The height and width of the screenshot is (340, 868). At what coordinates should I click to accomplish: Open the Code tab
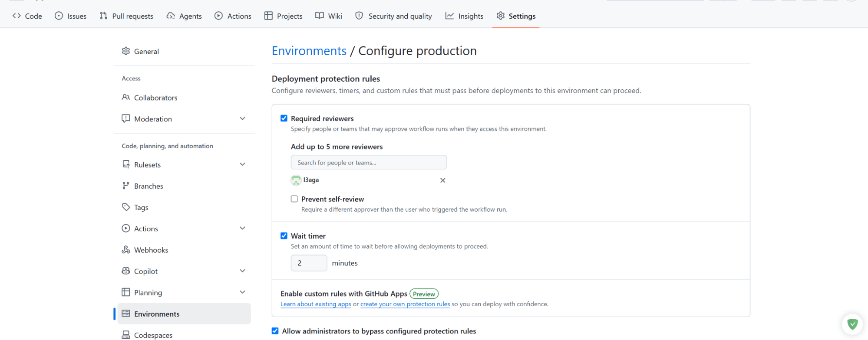click(27, 16)
